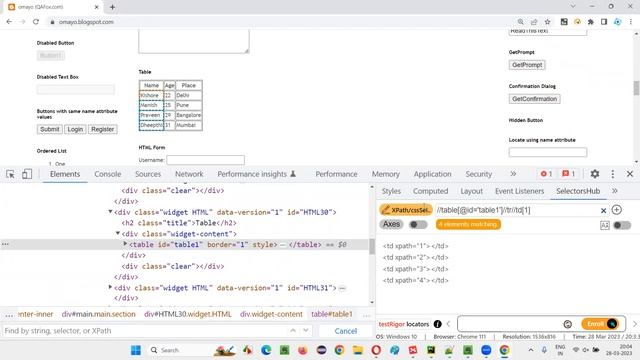Screen dimensions: 640x360
Task: Jump to previous search result arrow
Action: (293, 331)
